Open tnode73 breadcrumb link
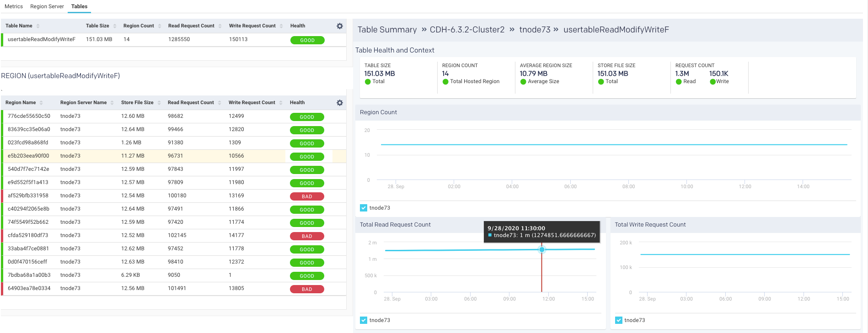 coord(535,30)
